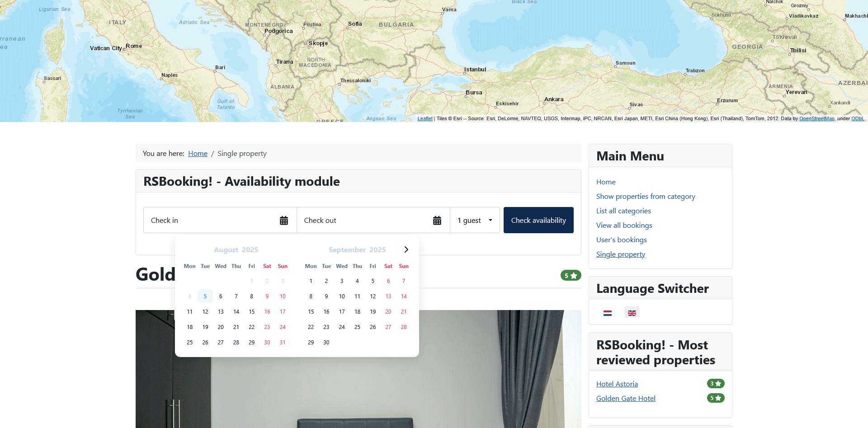This screenshot has height=428, width=868.
Task: Click the property room photo
Action: 358,369
